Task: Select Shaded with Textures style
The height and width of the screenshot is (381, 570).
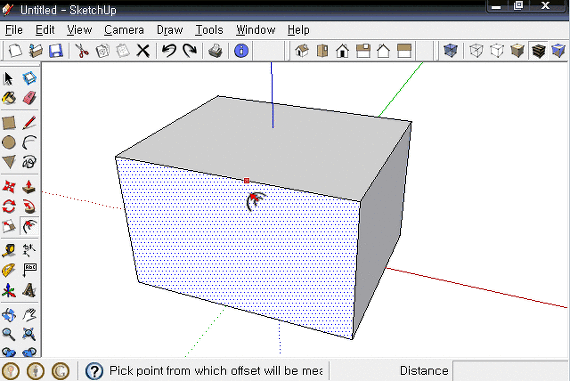Action: [x=538, y=51]
